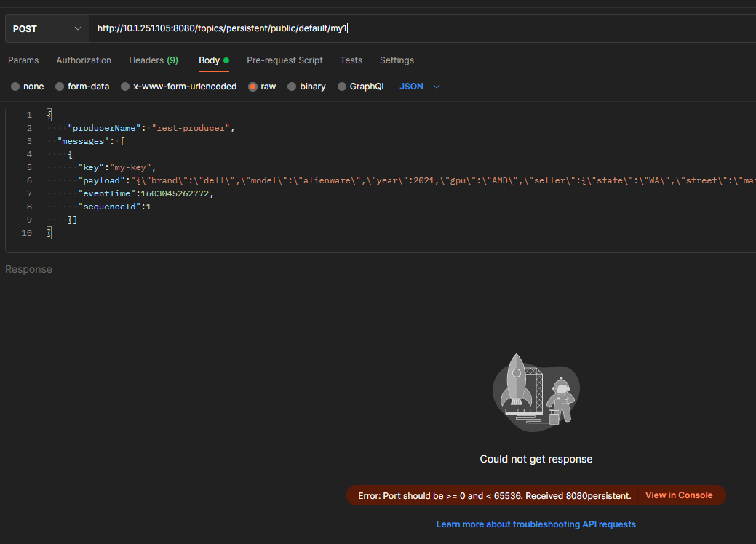Open the Pre-request Script tab
This screenshot has height=544, width=756.
click(x=285, y=60)
